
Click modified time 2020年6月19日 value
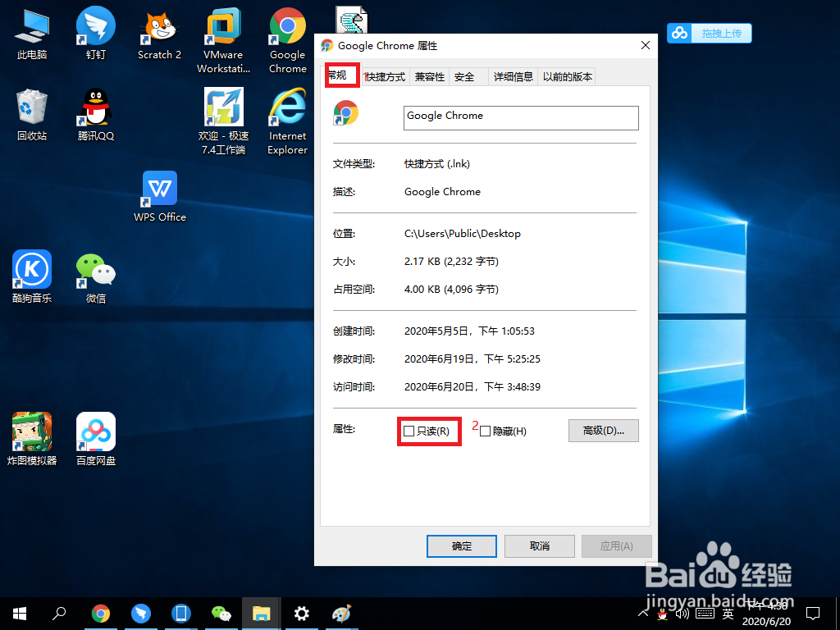pyautogui.click(x=472, y=359)
